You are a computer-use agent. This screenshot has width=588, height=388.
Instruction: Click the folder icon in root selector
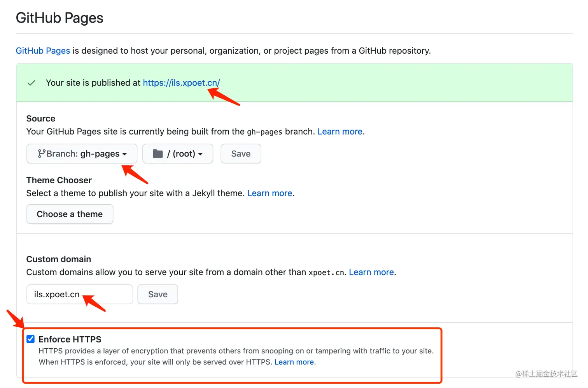157,154
